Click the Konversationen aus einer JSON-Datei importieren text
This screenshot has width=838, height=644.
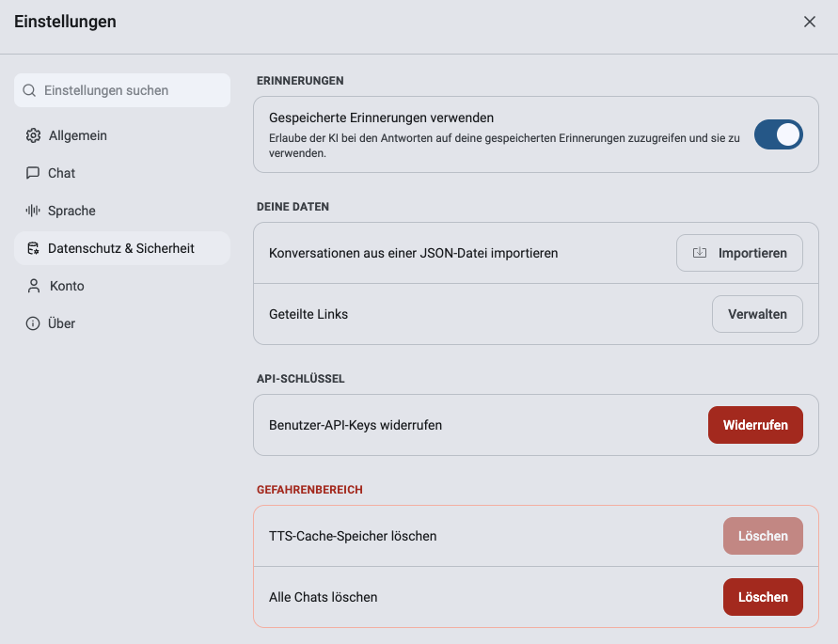413,253
